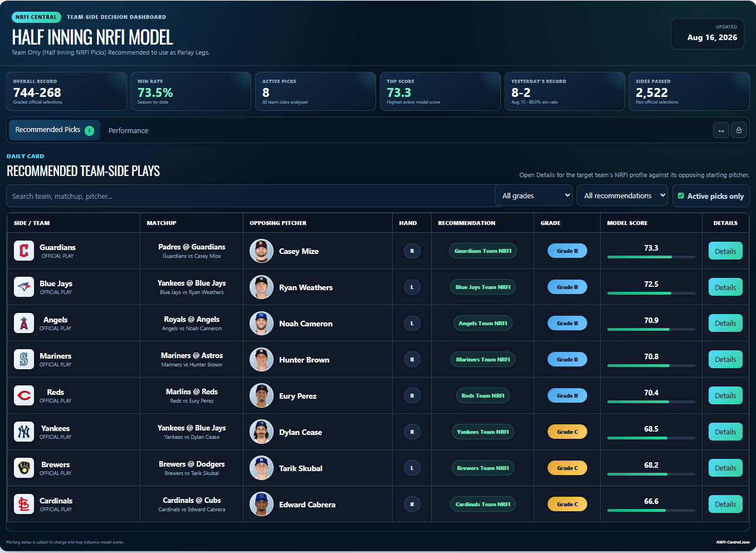
Task: Toggle the Active picks only checkbox
Action: pos(681,196)
